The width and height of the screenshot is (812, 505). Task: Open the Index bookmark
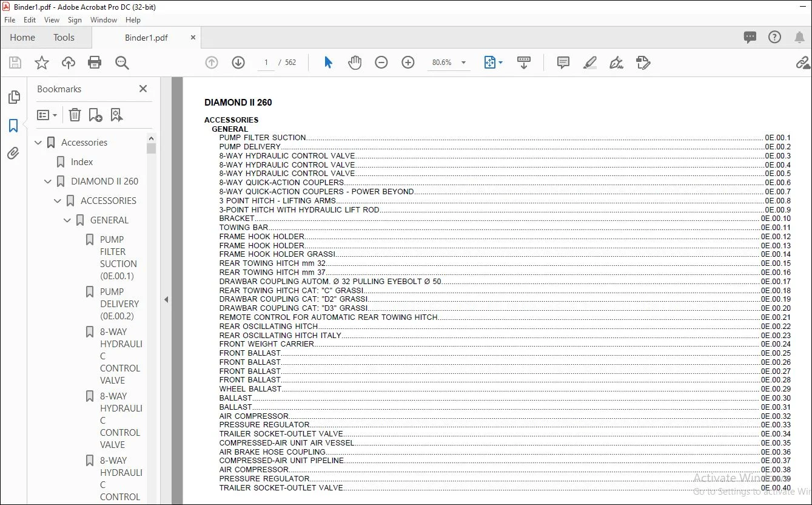click(82, 162)
